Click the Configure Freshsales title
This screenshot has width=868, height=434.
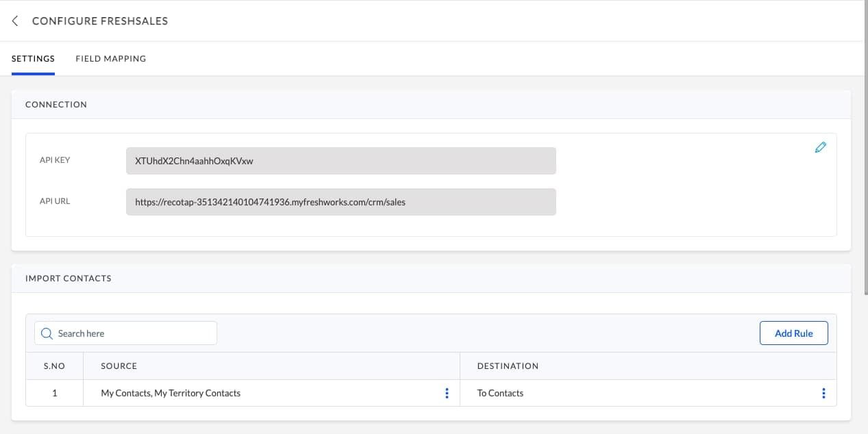(x=100, y=21)
